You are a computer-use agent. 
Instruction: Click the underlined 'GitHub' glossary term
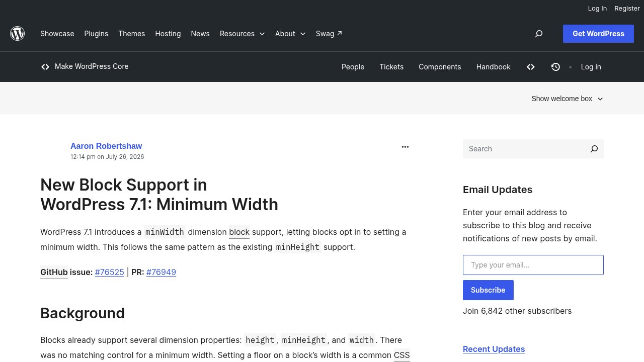pos(54,273)
